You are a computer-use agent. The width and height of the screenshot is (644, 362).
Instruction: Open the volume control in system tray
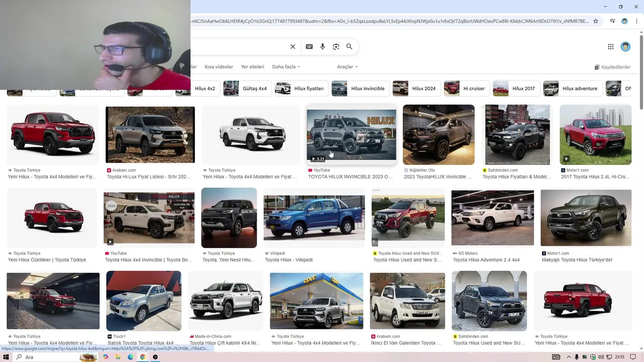[x=601, y=357]
